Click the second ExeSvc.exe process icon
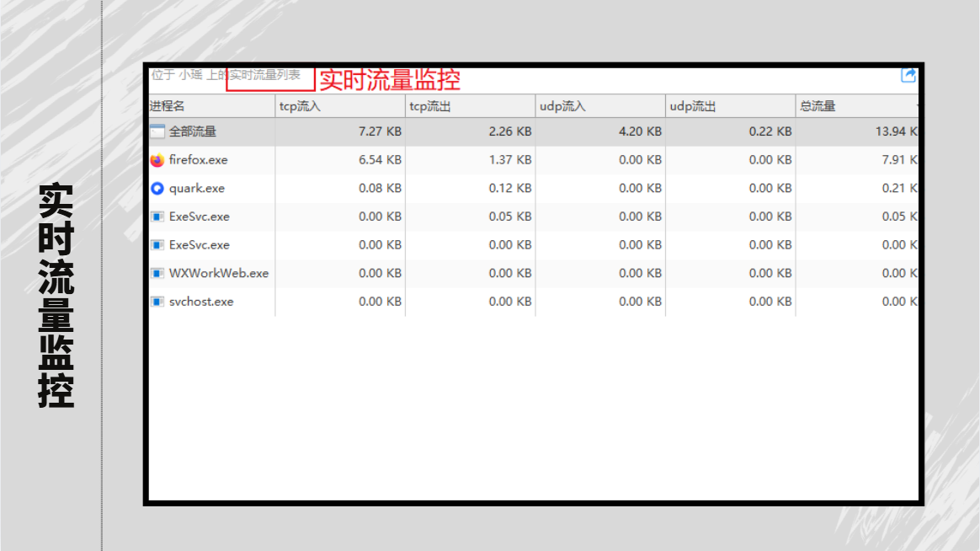 pyautogui.click(x=157, y=245)
